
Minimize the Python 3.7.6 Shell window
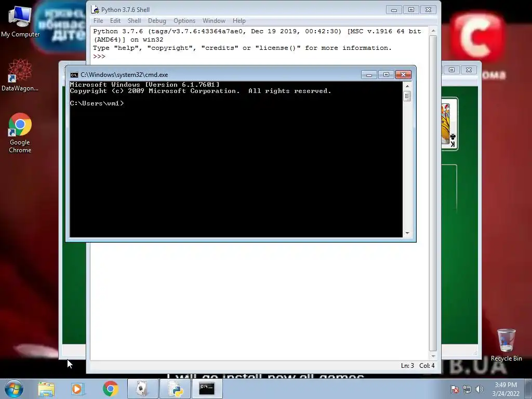[x=394, y=10]
